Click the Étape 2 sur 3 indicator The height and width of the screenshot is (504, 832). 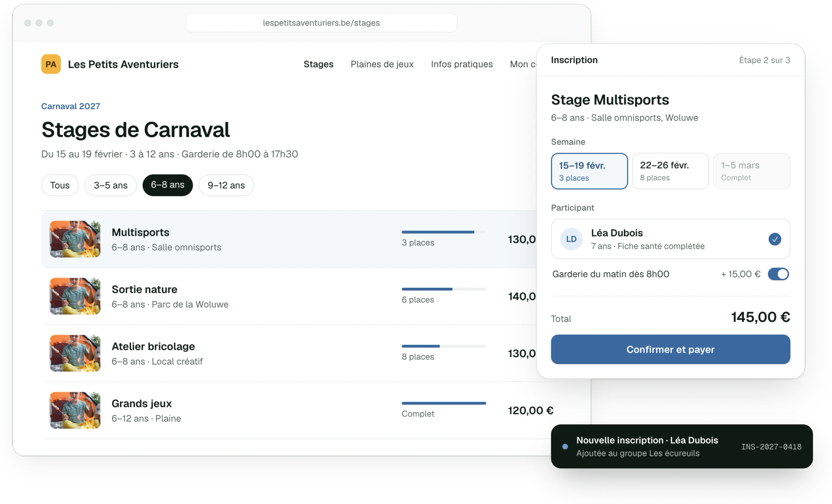tap(764, 60)
